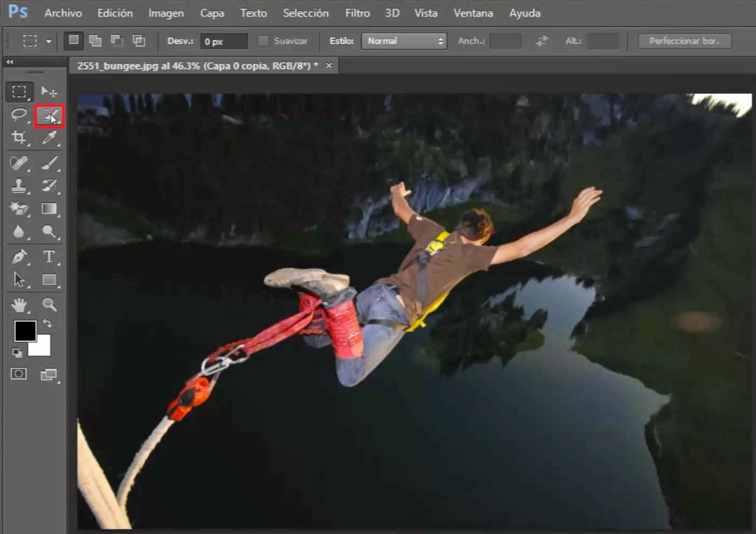Open the tool preset picker arrow

[49, 42]
